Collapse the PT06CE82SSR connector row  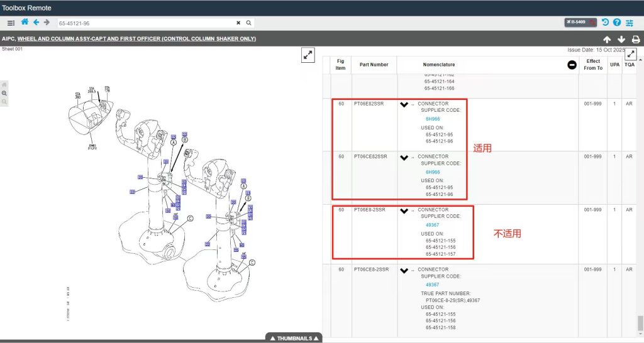pos(404,158)
